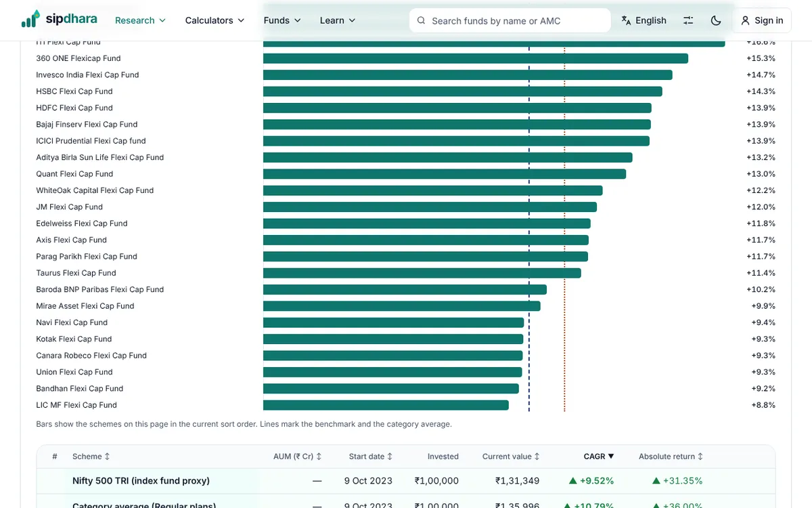This screenshot has height=508, width=812.
Task: Sort table by Start date
Action: [371, 457]
